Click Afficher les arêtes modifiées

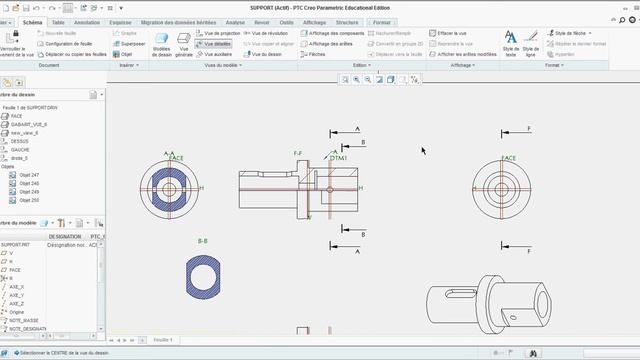pos(463,54)
